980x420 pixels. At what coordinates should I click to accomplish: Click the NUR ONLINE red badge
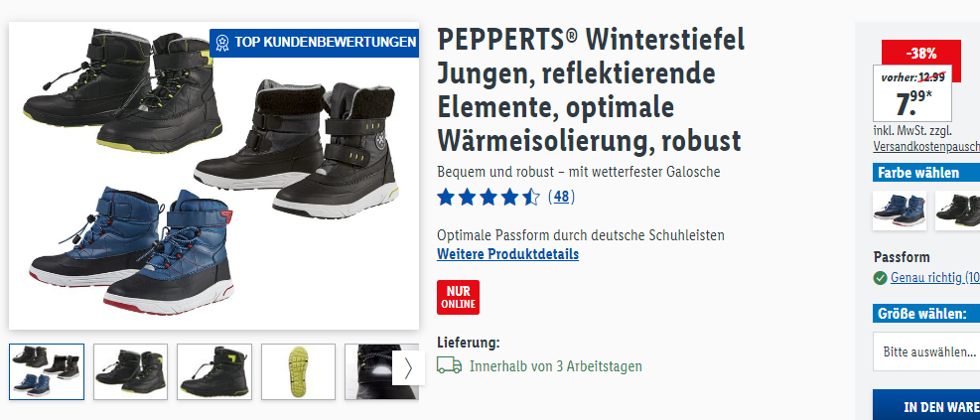tap(458, 297)
